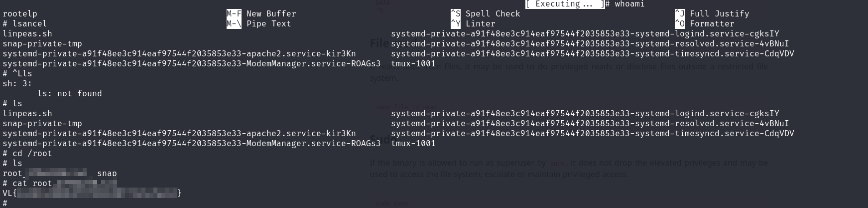Click the snap directory in /root listing

(x=107, y=173)
